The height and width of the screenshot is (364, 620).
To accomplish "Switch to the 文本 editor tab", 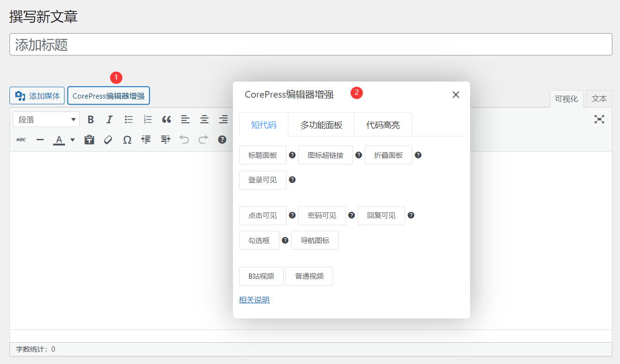I will 599,99.
